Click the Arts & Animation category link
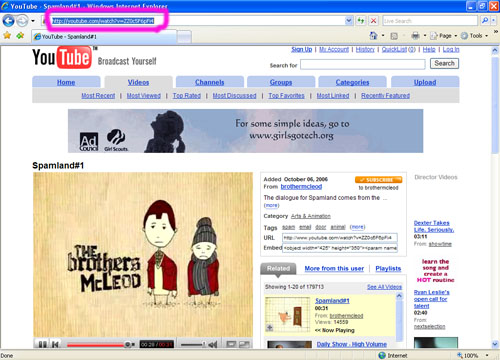The width and height of the screenshot is (500, 360). click(311, 216)
